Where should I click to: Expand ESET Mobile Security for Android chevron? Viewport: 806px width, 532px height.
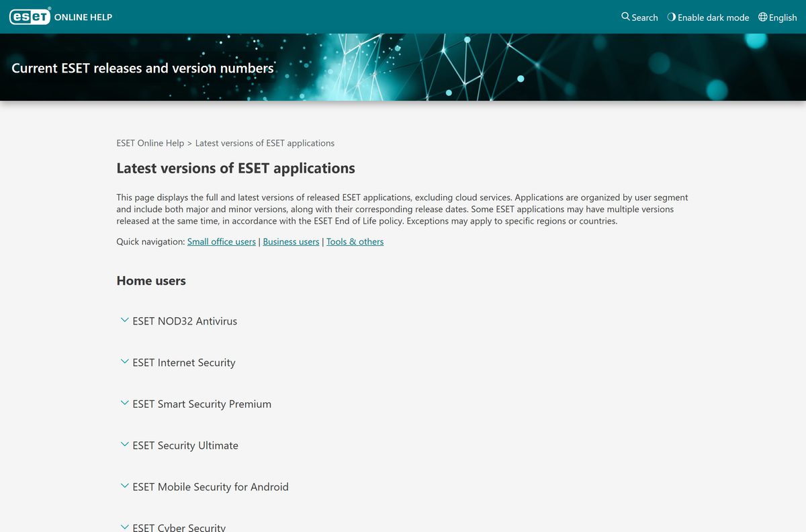(x=124, y=486)
